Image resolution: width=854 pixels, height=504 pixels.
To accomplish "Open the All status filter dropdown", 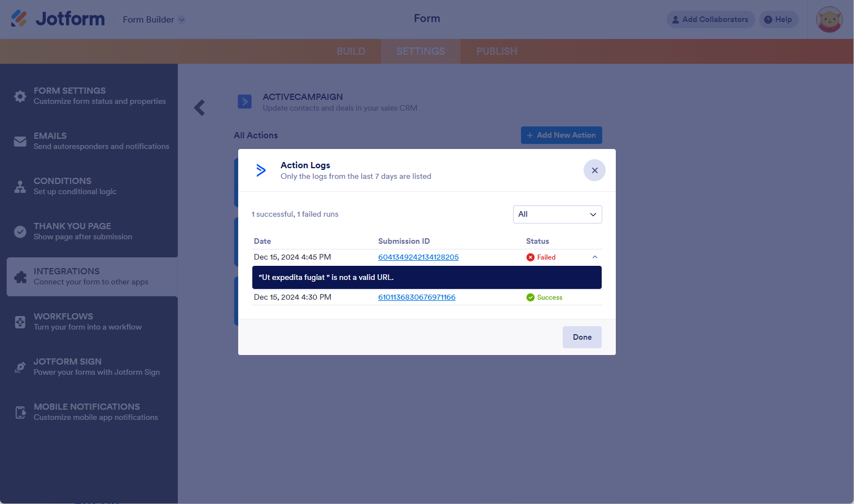I will (x=557, y=214).
